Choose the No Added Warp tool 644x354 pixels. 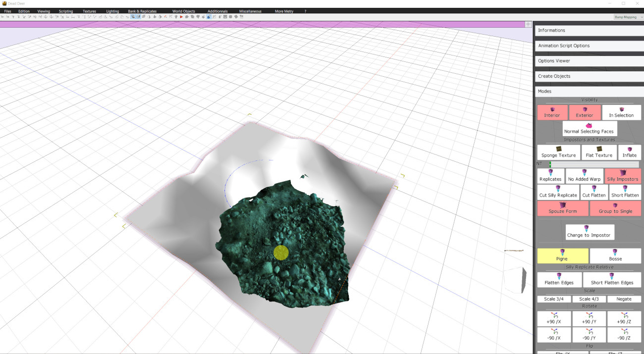tap(584, 176)
